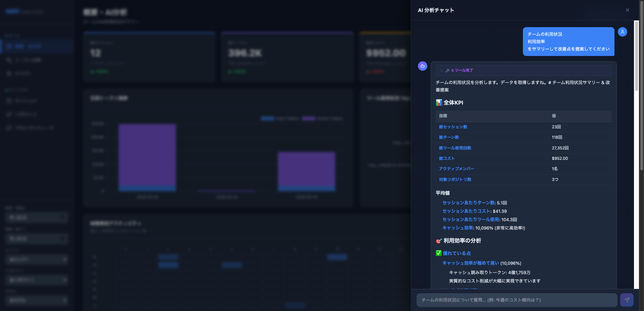Open the period filter dropdown in the sidebar
This screenshot has width=644, height=311.
click(37, 217)
